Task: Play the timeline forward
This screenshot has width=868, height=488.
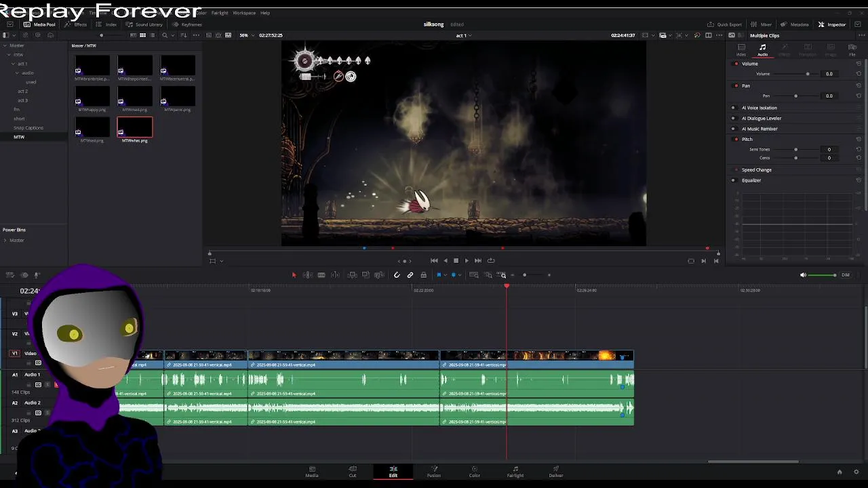Action: pos(467,261)
